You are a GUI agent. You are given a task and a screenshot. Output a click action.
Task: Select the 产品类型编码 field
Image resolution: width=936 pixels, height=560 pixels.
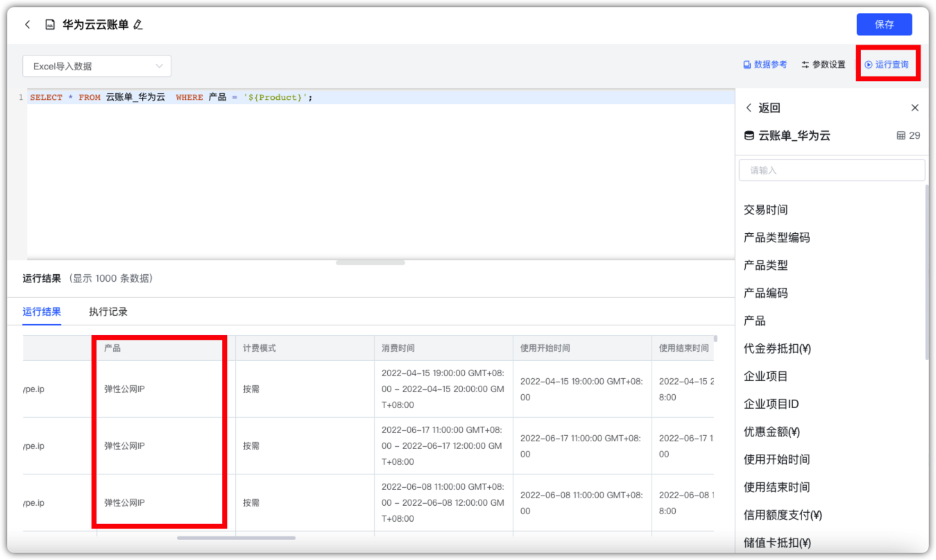(x=776, y=237)
